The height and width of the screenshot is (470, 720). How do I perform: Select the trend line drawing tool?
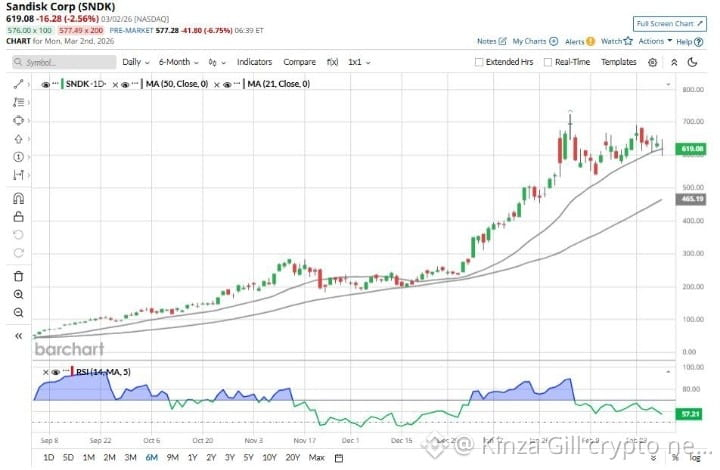pyautogui.click(x=18, y=84)
